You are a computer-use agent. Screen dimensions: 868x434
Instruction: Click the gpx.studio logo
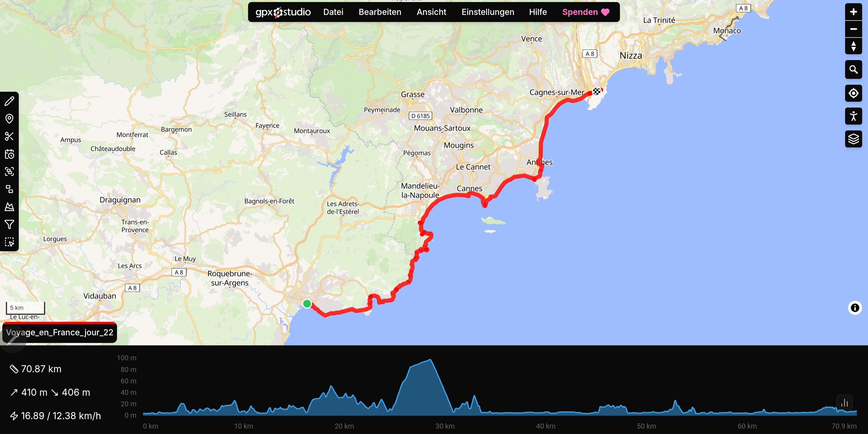(283, 12)
